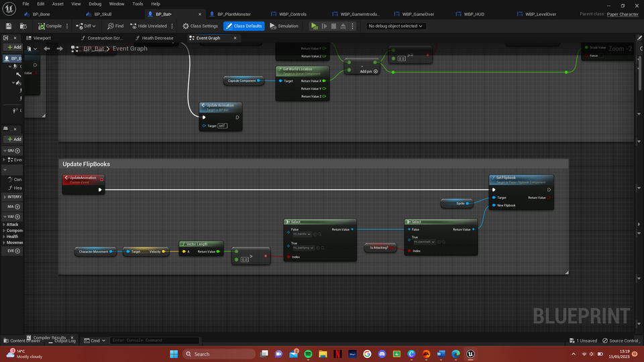Add new item in My Blueprint panel
This screenshot has width=644, height=362.
[x=14, y=139]
